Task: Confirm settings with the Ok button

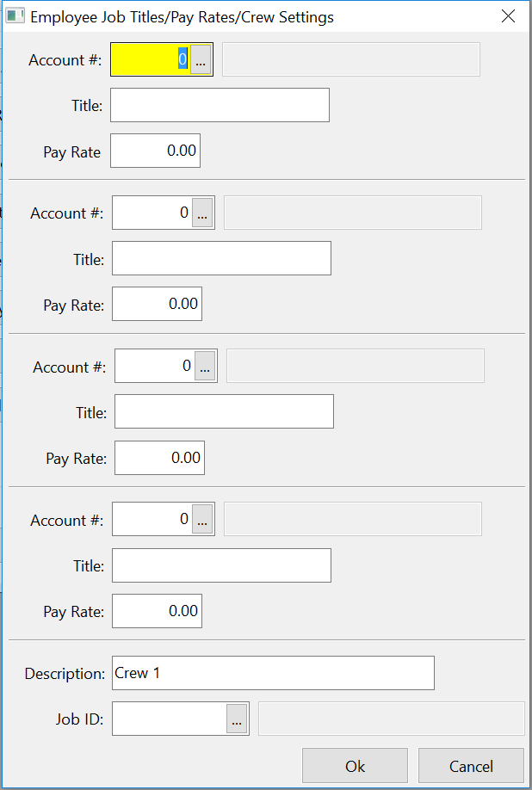Action: (x=355, y=766)
